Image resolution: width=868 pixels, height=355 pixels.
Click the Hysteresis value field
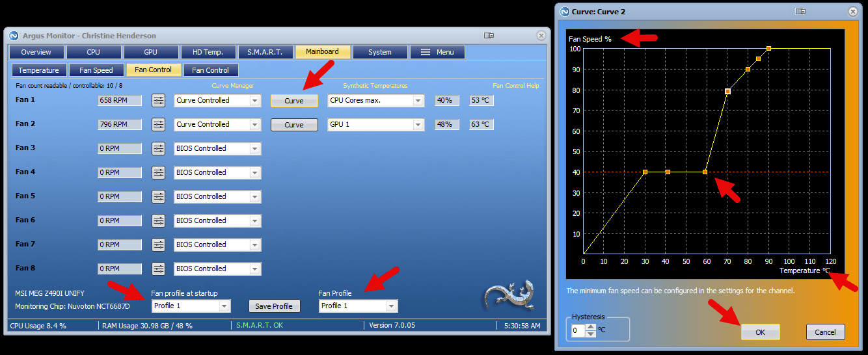(x=577, y=330)
